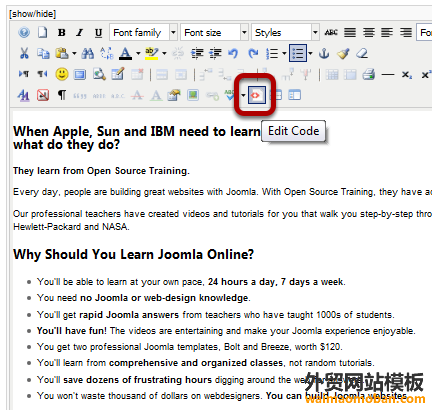Click the Undo arrow

[233, 53]
